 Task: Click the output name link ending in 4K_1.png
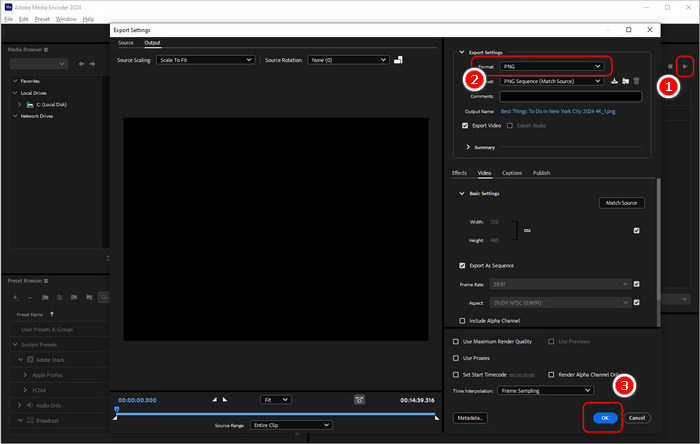[558, 112]
